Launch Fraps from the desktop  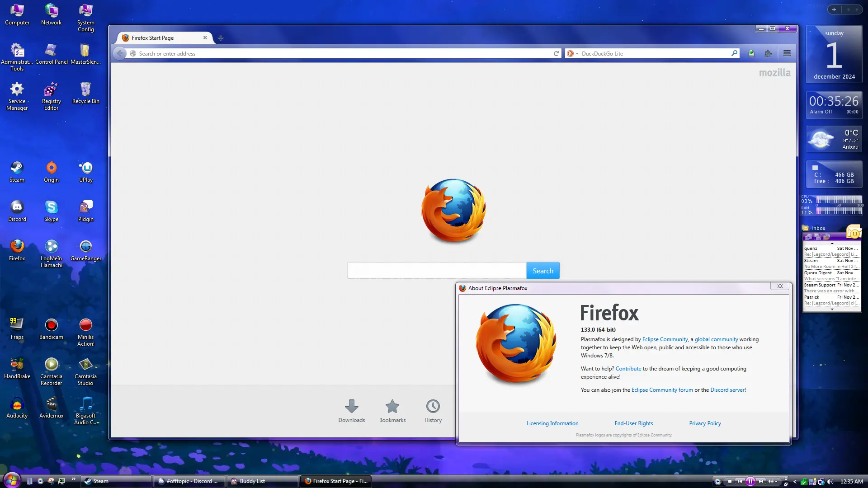[17, 329]
